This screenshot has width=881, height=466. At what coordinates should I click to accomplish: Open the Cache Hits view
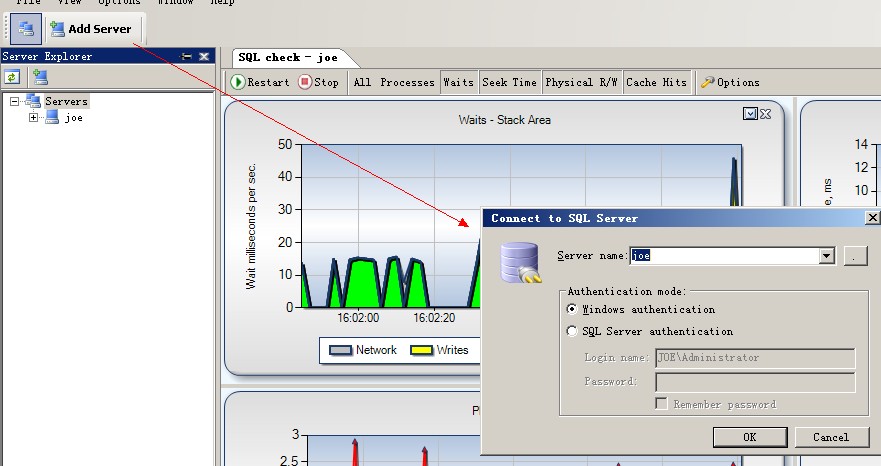point(656,82)
